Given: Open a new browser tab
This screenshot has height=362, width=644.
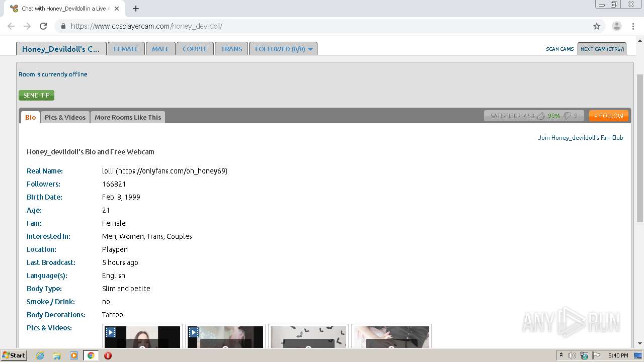Looking at the screenshot, I should point(136,9).
